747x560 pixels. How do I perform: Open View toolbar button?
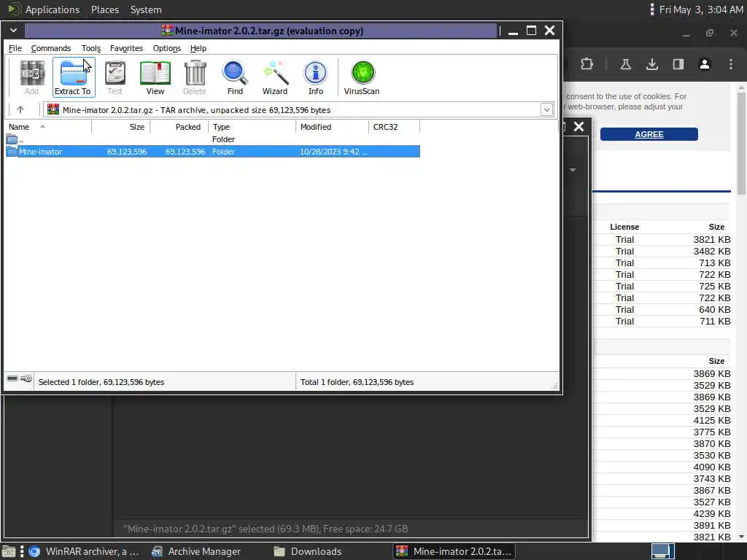click(x=155, y=77)
